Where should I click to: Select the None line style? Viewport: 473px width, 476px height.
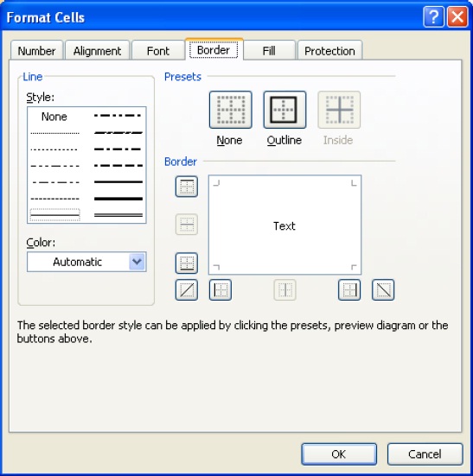click(54, 117)
